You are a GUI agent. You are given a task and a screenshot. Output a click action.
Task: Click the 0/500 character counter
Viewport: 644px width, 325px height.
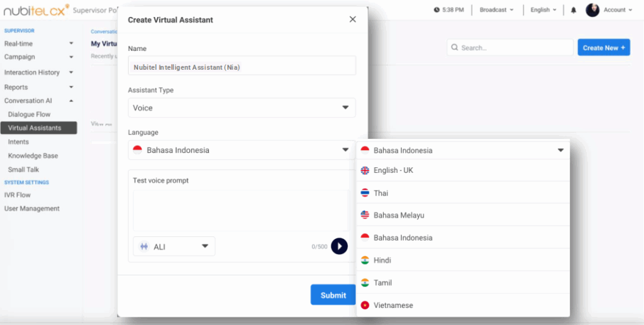(319, 246)
